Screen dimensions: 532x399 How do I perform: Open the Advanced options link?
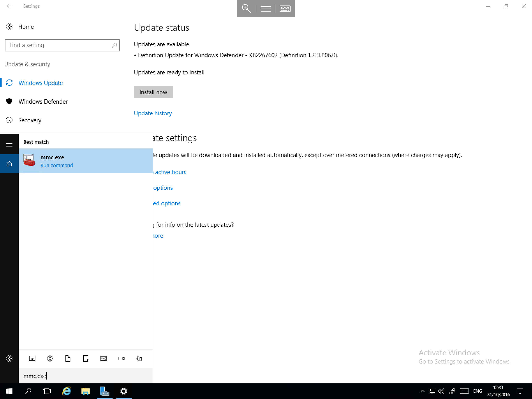(x=167, y=203)
